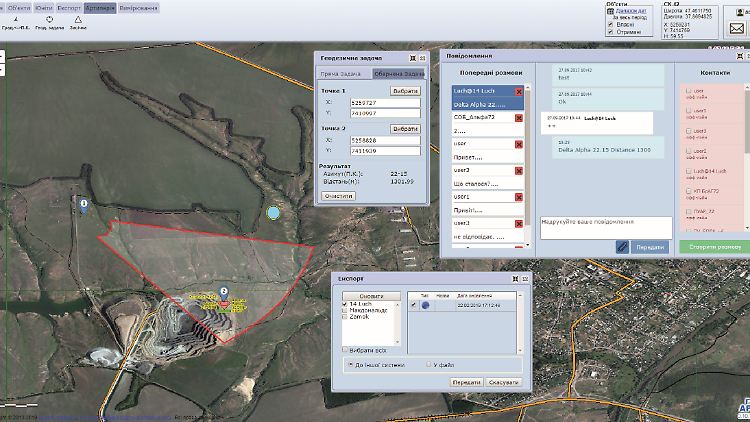The image size is (750, 422).
Task: Select the 'У файл' radio option
Action: pyautogui.click(x=430, y=364)
